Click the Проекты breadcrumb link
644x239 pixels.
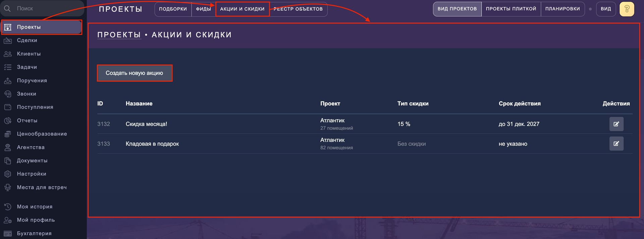coord(119,35)
